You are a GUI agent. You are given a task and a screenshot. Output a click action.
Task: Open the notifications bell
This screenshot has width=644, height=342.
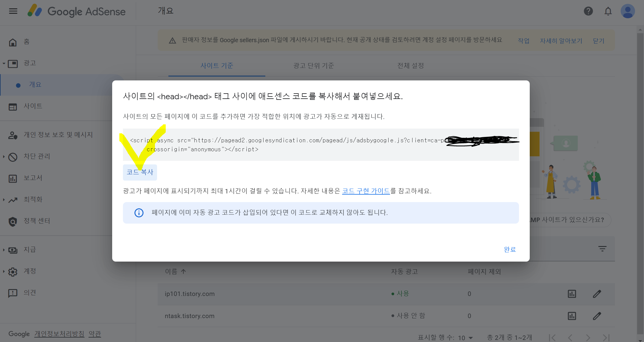608,11
